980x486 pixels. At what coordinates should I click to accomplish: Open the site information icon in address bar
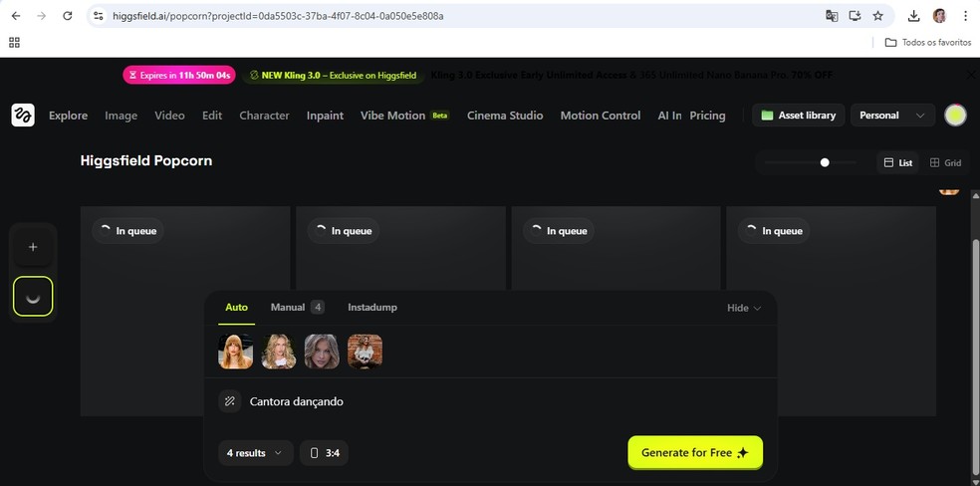coord(99,16)
